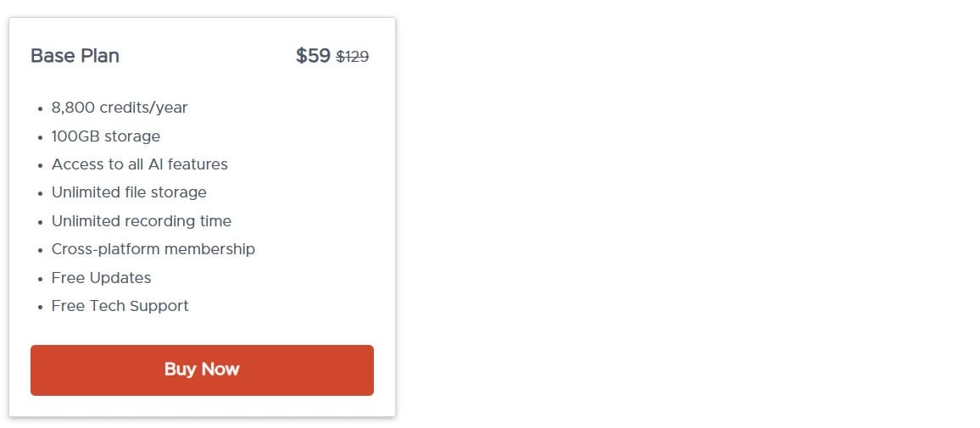Image resolution: width=980 pixels, height=428 pixels.
Task: Click the bullet beside Access to all AI features
Action: click(x=40, y=165)
